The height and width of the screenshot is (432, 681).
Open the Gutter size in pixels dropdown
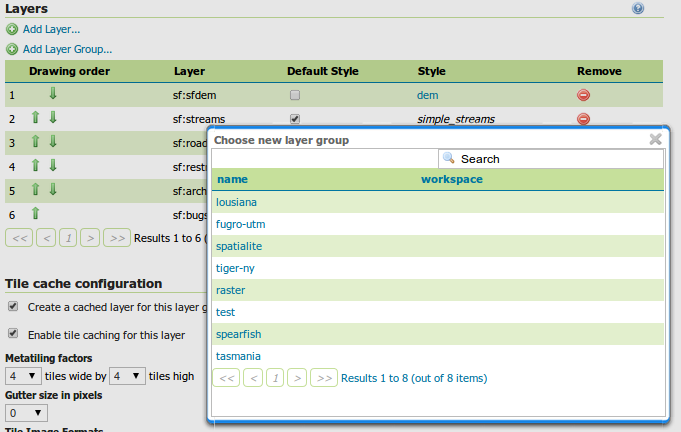pyautogui.click(x=26, y=413)
